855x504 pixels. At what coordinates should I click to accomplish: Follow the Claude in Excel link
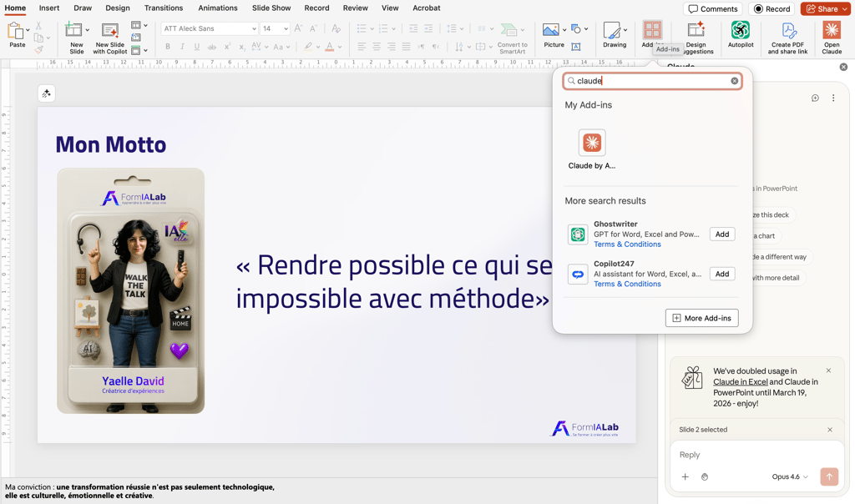tap(740, 382)
